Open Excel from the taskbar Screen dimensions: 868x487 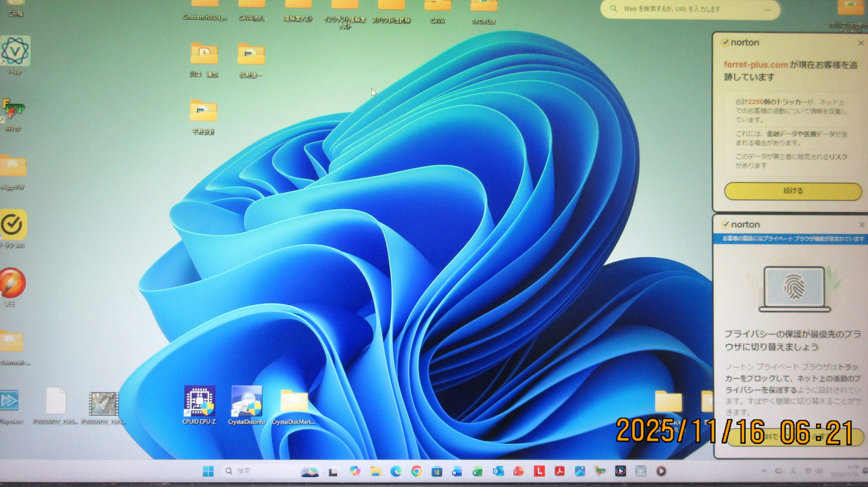pyautogui.click(x=477, y=471)
